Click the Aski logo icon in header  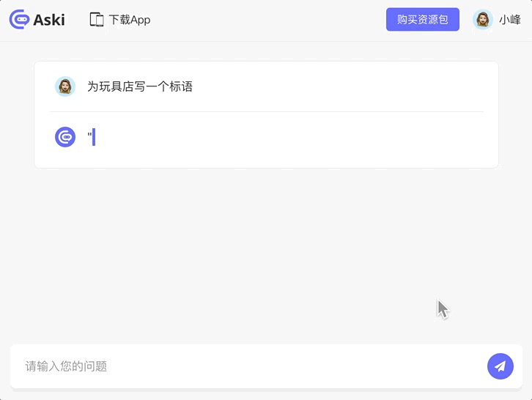point(19,20)
